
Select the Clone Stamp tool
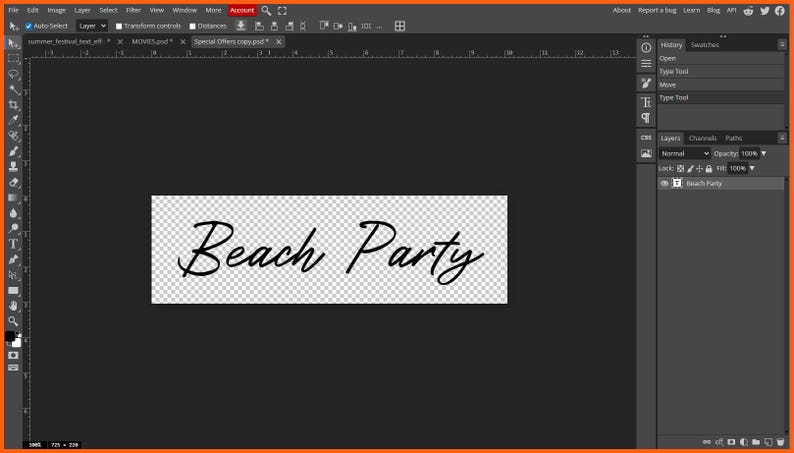pos(14,167)
